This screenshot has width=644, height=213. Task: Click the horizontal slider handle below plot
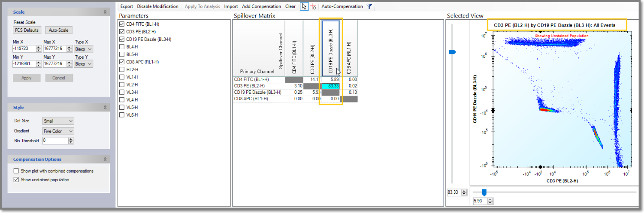[x=484, y=193]
